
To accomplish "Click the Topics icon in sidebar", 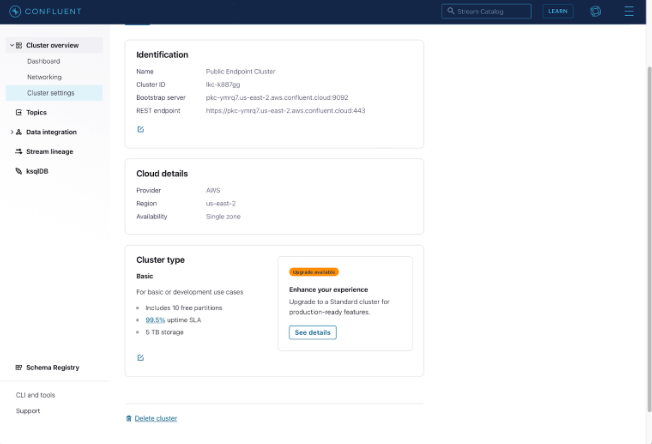I will (x=19, y=112).
